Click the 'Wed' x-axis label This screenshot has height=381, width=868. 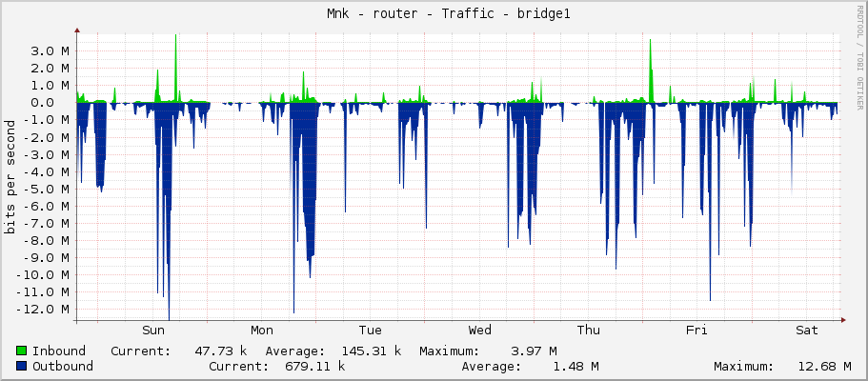(x=479, y=331)
